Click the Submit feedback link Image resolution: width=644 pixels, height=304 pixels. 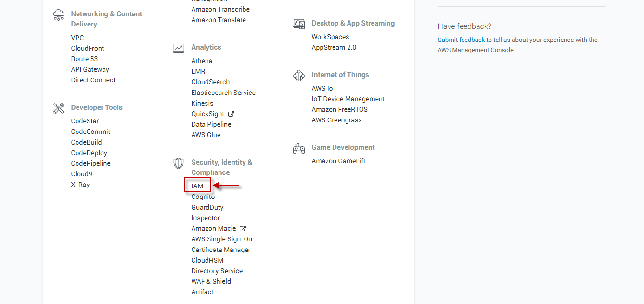(462, 40)
